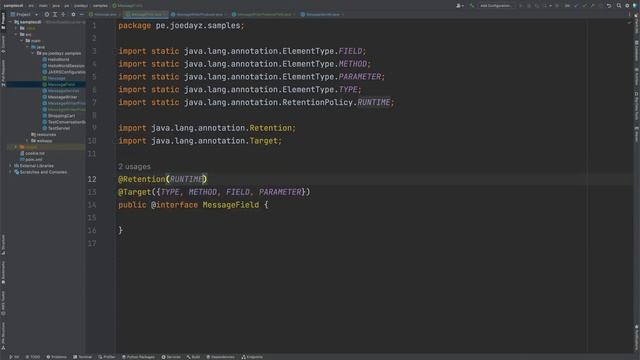Collapse the src folder arrow
The width and height of the screenshot is (640, 360).
coord(16,35)
